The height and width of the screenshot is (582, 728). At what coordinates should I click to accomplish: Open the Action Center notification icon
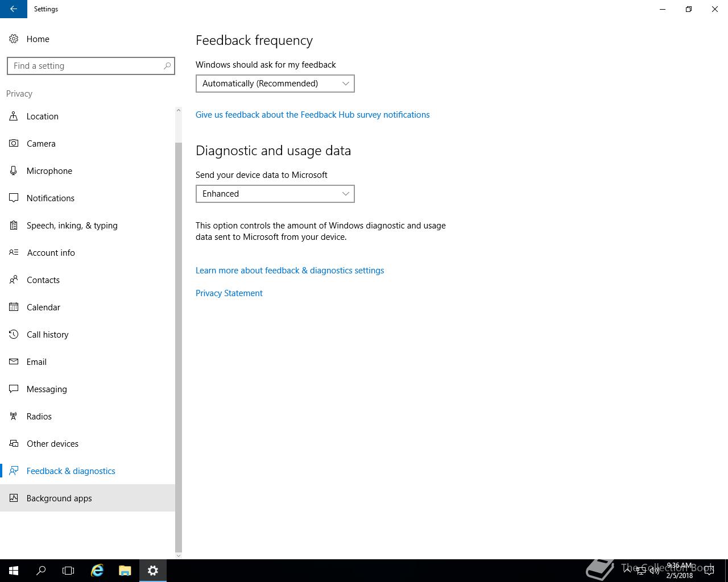click(x=709, y=571)
